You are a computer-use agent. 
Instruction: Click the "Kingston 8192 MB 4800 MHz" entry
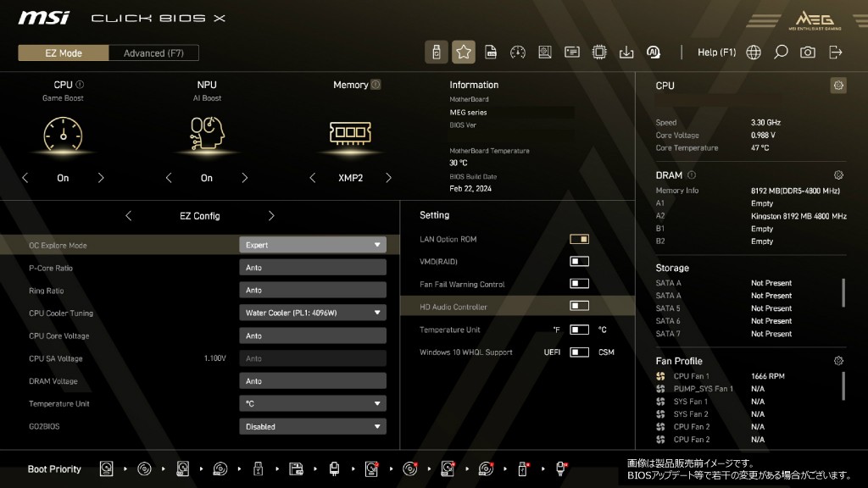798,216
